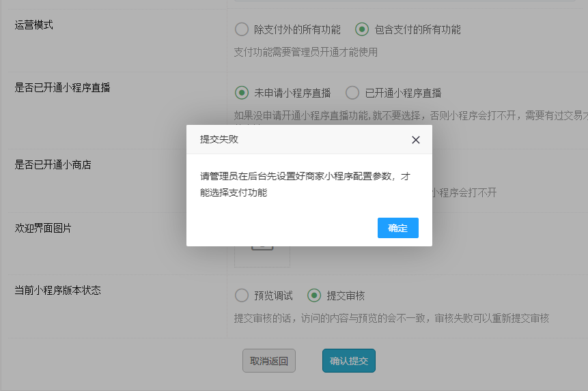Close the 提交失败 dialog with the X icon
This screenshot has height=391, width=588.
pyautogui.click(x=415, y=140)
